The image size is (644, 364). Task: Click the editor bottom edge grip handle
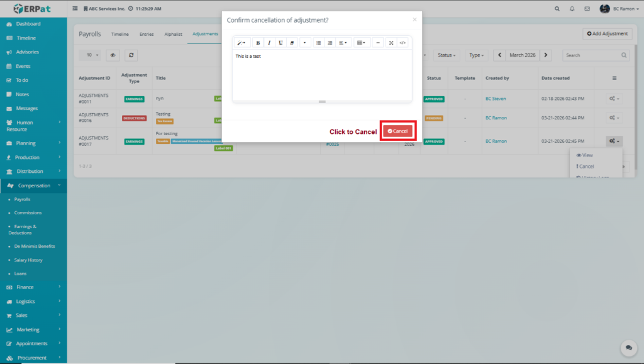click(x=322, y=101)
